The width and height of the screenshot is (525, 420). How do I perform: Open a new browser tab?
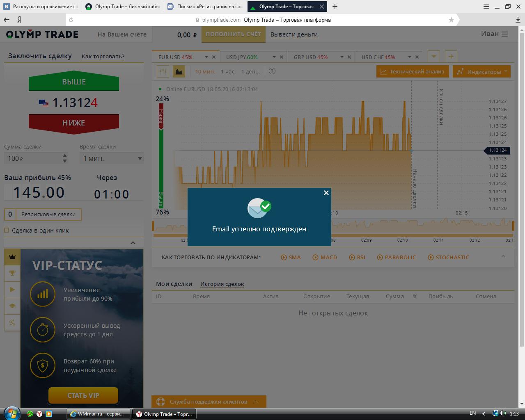[335, 7]
